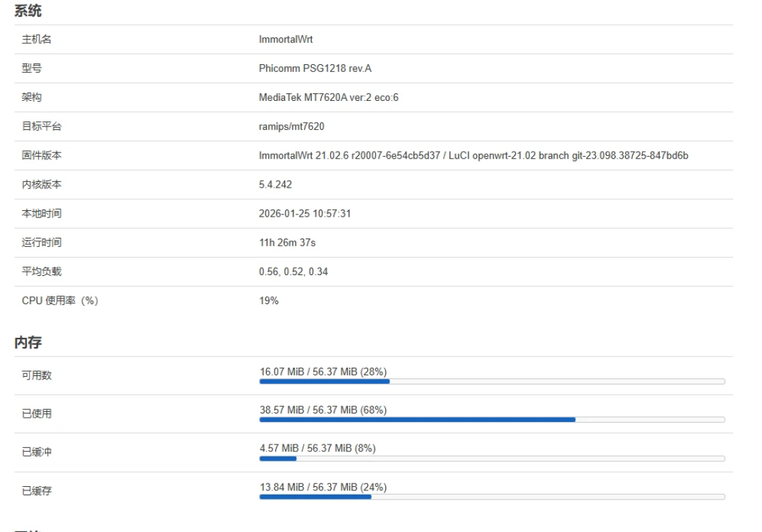Click the CPU 使用率 (%) row label
This screenshot has height=532, width=762.
(x=60, y=301)
